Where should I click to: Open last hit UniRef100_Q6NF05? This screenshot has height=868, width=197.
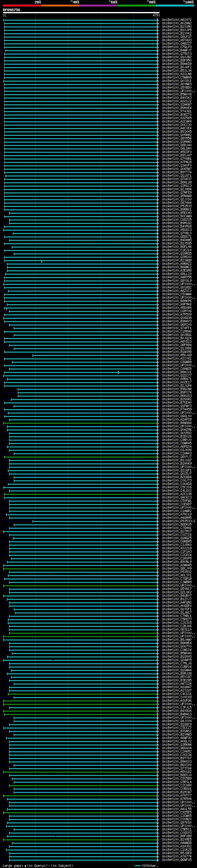coord(177,860)
